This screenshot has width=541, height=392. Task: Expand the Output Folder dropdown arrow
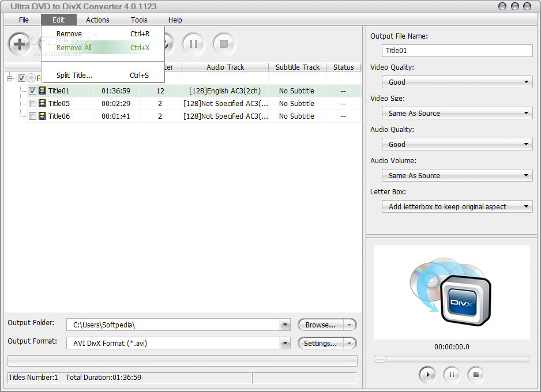click(285, 325)
